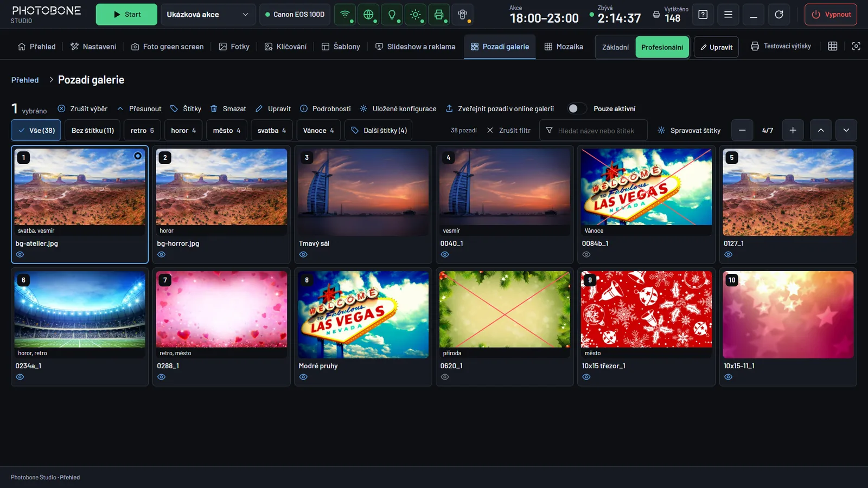Deselect the bg-atelier.jpg selection circle
The width and height of the screenshot is (868, 488).
(x=138, y=156)
